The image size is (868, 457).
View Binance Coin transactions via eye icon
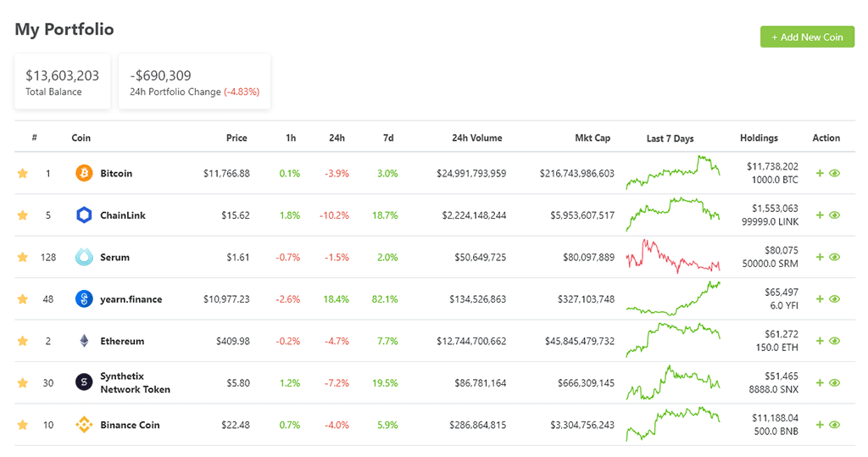[835, 425]
